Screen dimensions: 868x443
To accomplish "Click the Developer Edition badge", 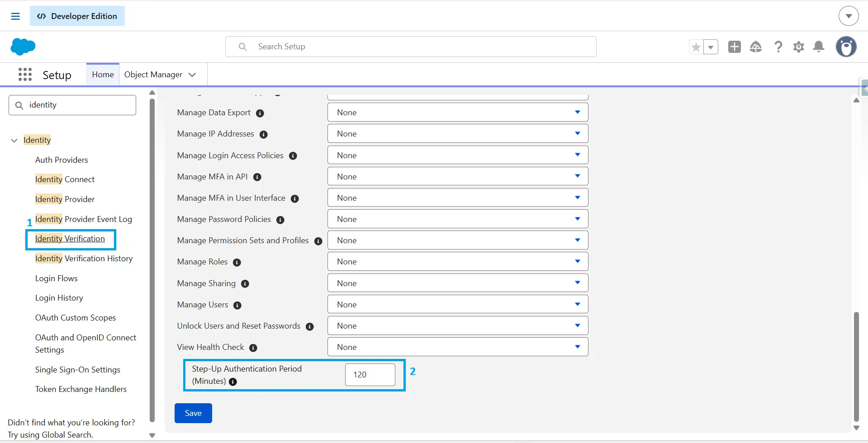I will (77, 16).
